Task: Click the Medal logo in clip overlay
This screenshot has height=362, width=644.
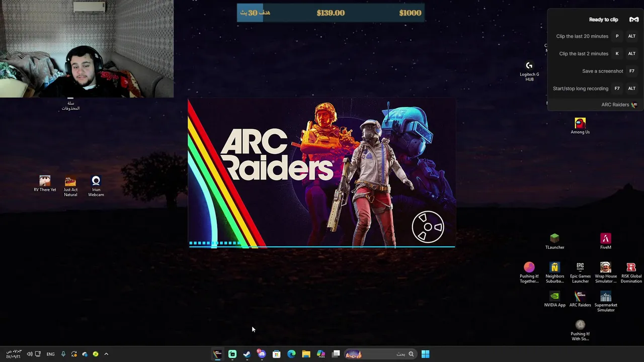Action: (634, 20)
